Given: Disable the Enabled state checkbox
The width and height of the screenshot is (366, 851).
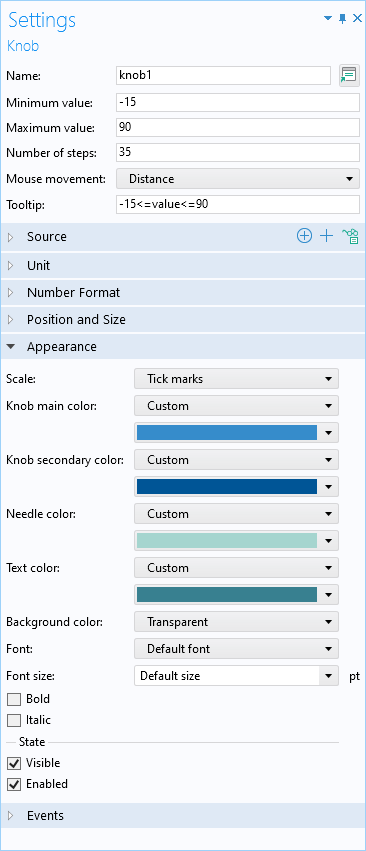Looking at the screenshot, I should 14,784.
